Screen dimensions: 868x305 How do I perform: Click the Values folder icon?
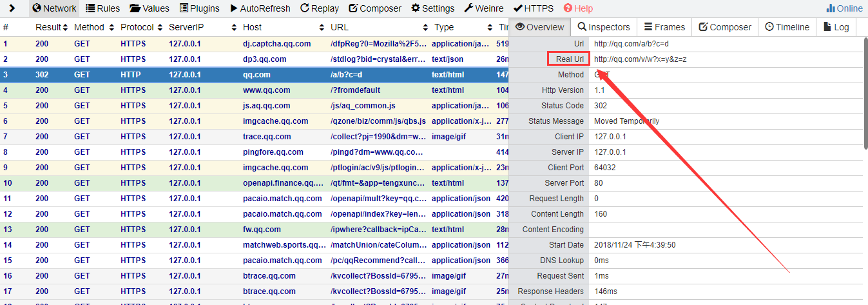click(135, 8)
